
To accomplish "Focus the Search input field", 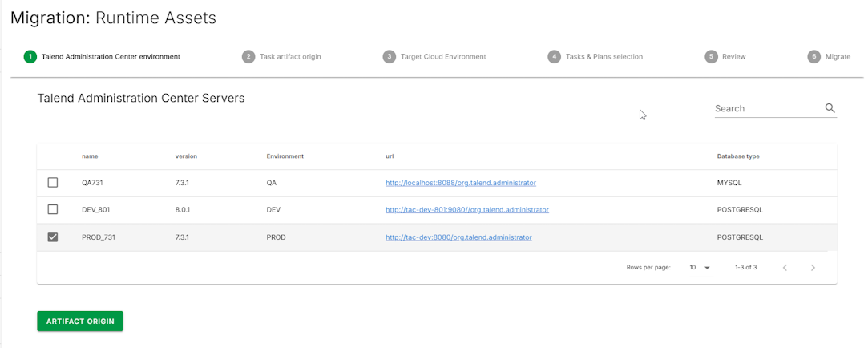I will pos(767,108).
